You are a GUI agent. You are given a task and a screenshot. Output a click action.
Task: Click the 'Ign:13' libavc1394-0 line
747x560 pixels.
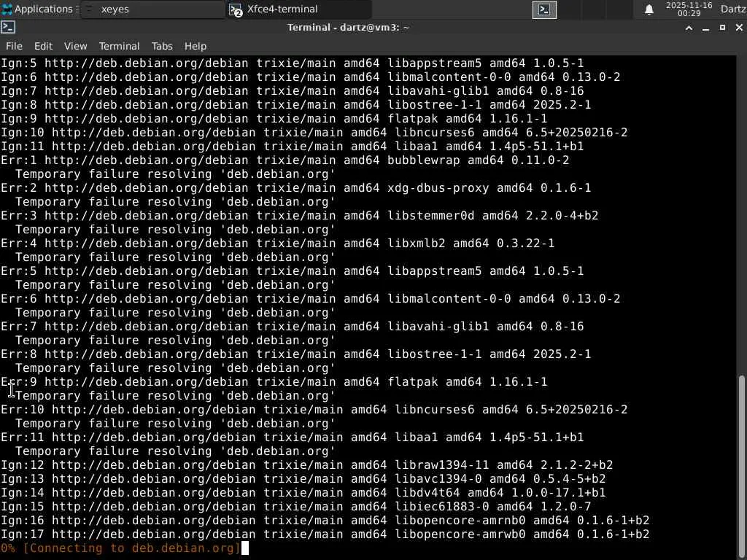tap(303, 478)
